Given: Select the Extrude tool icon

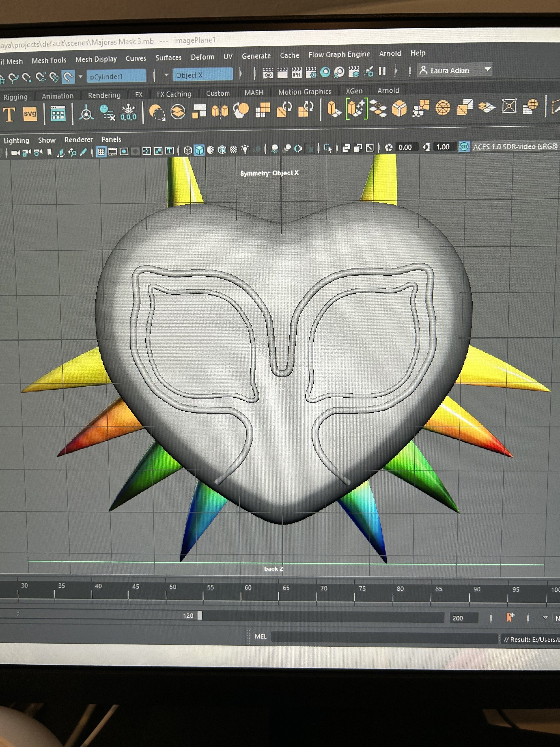Looking at the screenshot, I should click(x=334, y=109).
